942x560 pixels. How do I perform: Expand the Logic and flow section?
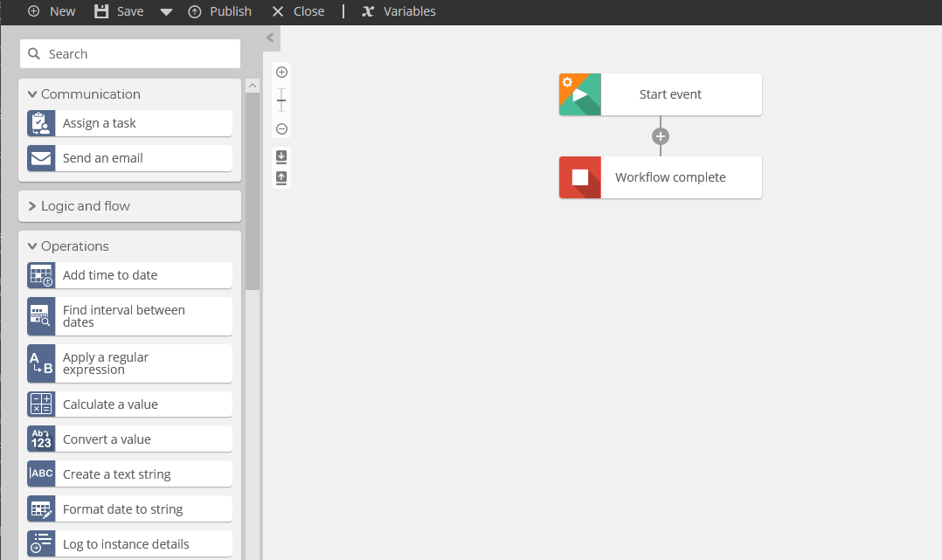pos(32,206)
